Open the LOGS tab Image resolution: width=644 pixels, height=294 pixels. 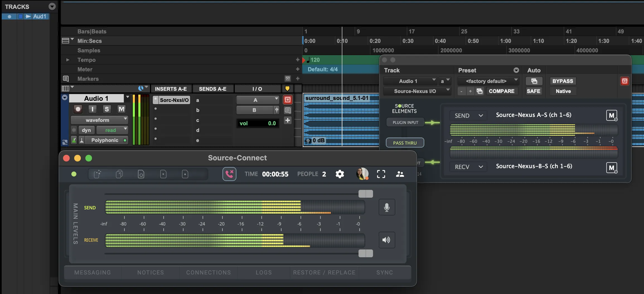(264, 272)
